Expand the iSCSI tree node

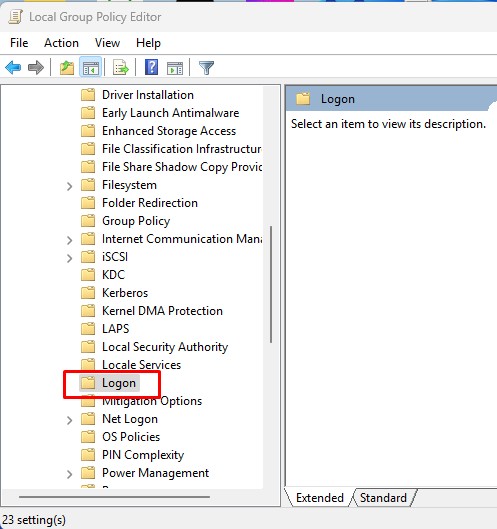tap(70, 258)
